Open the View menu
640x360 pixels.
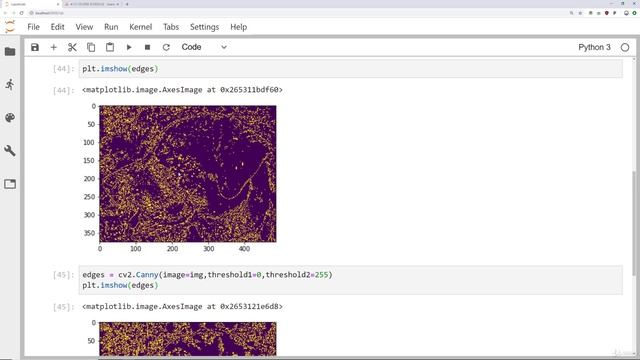point(84,27)
